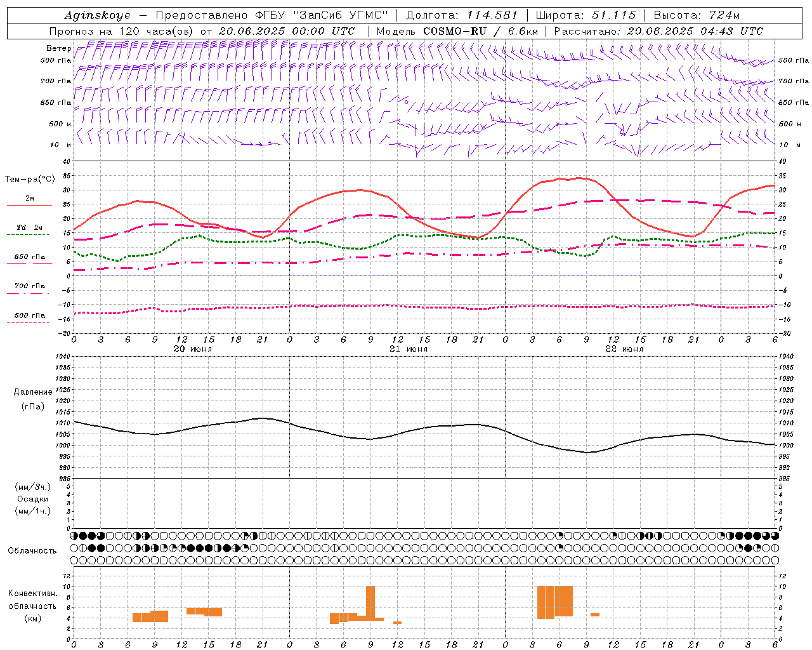Click the 10 м wind level label at right
Screen dimensions: 812x650
(789, 145)
